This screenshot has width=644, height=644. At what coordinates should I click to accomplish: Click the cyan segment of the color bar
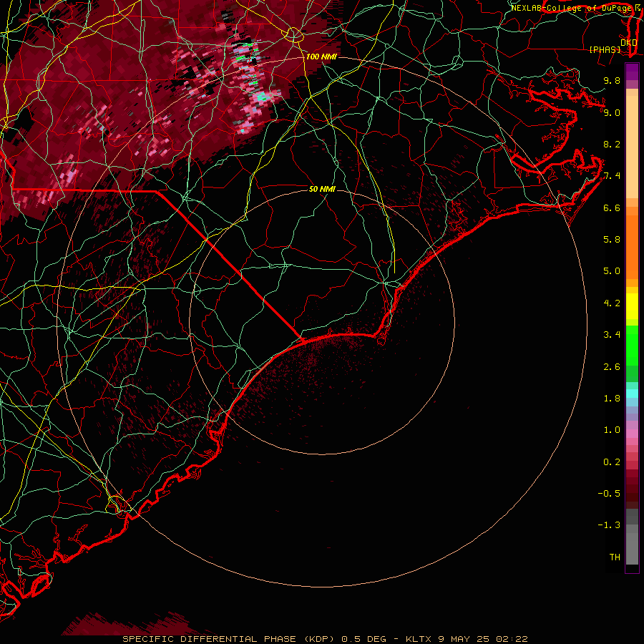pos(632,394)
